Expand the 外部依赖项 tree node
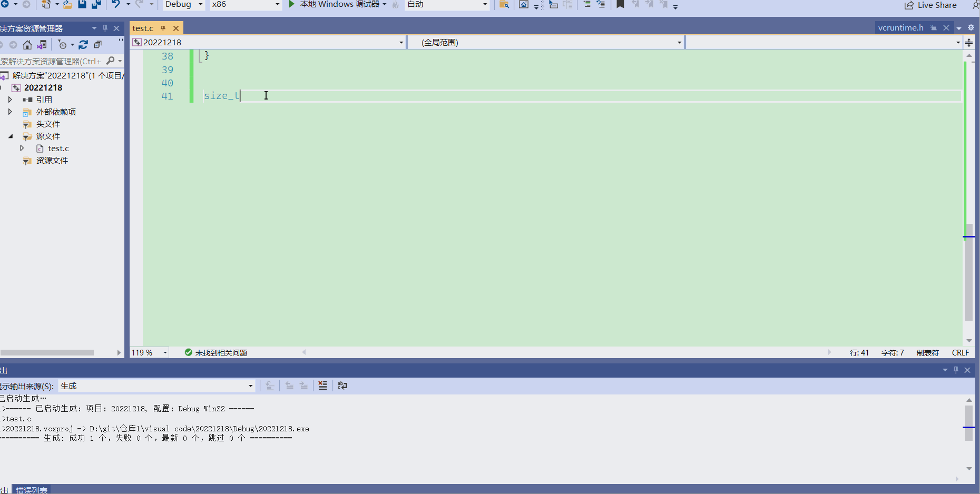 10,112
